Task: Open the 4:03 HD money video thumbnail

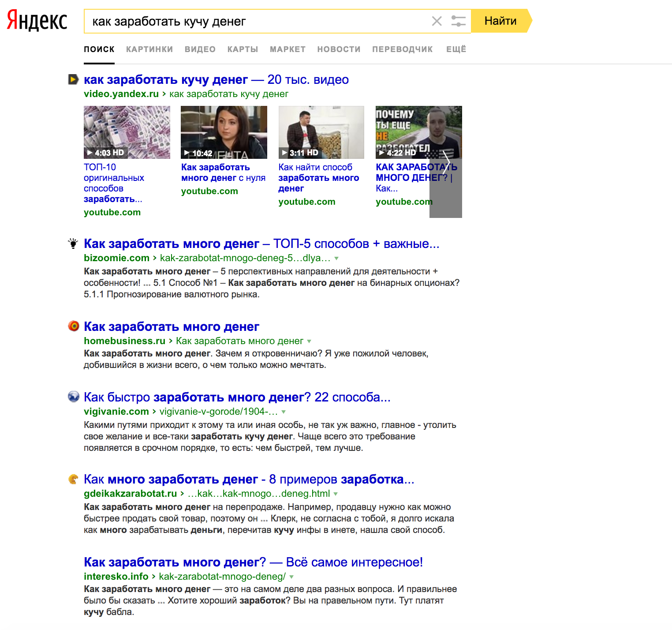Action: pos(127,132)
